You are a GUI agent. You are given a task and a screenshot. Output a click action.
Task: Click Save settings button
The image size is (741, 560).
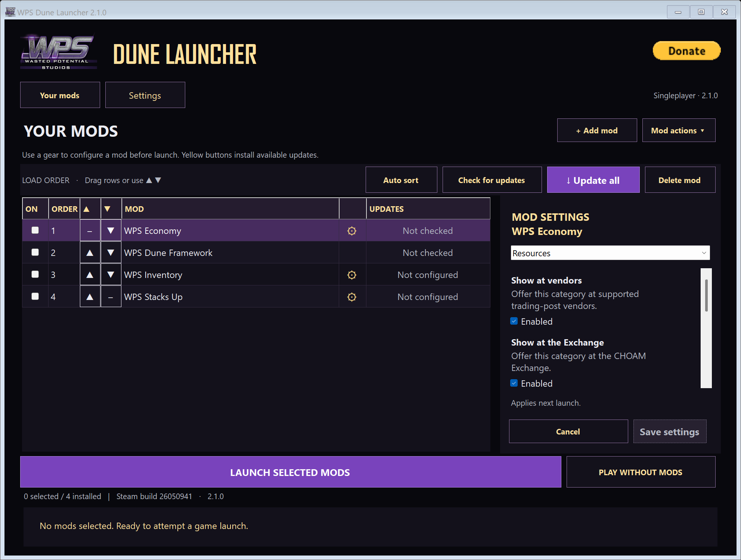coord(670,431)
